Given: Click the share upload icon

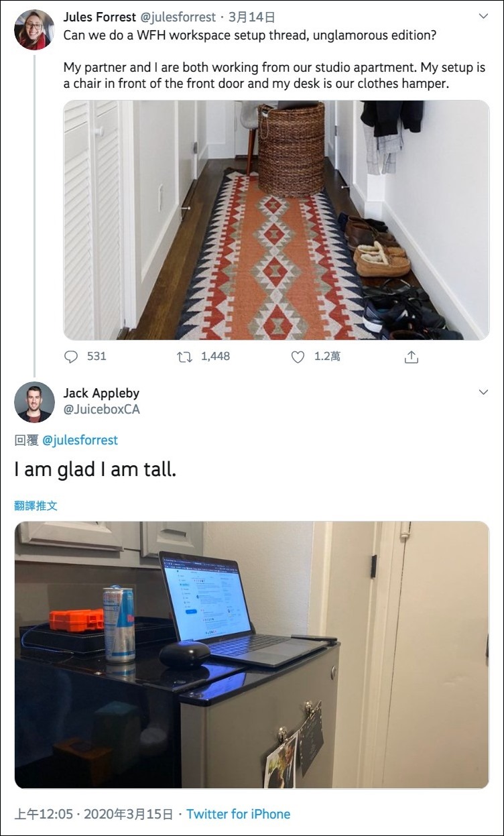Looking at the screenshot, I should click(412, 357).
